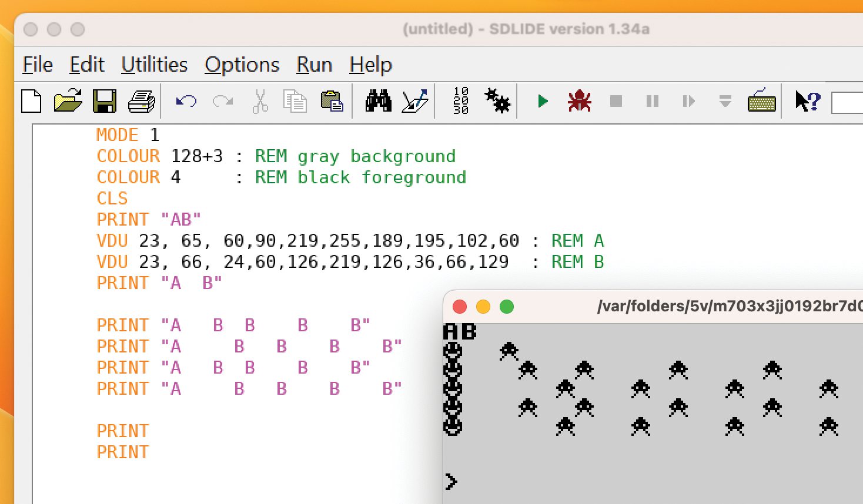Viewport: 863px width, 504px height.
Task: Redo the last undone edit
Action: pyautogui.click(x=223, y=102)
